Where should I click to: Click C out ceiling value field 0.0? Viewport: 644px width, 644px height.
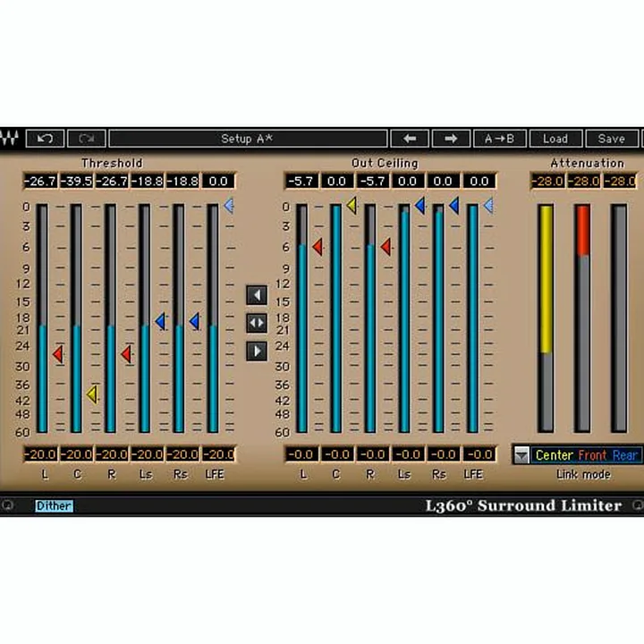[337, 181]
